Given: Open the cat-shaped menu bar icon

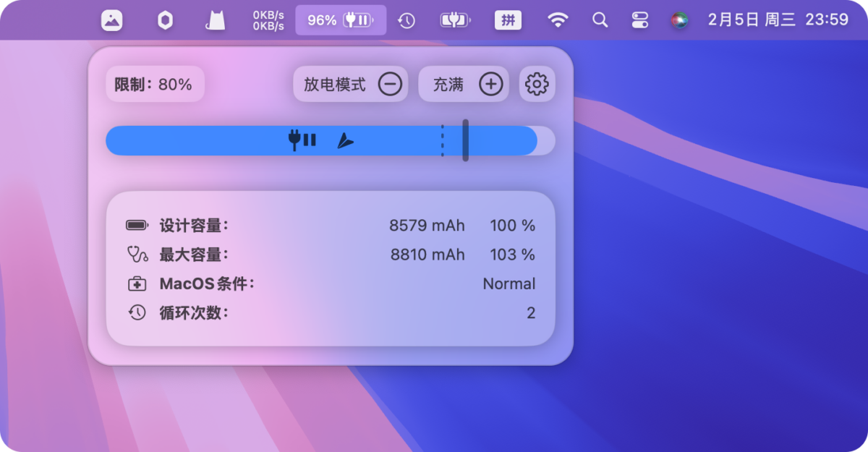Looking at the screenshot, I should point(216,20).
